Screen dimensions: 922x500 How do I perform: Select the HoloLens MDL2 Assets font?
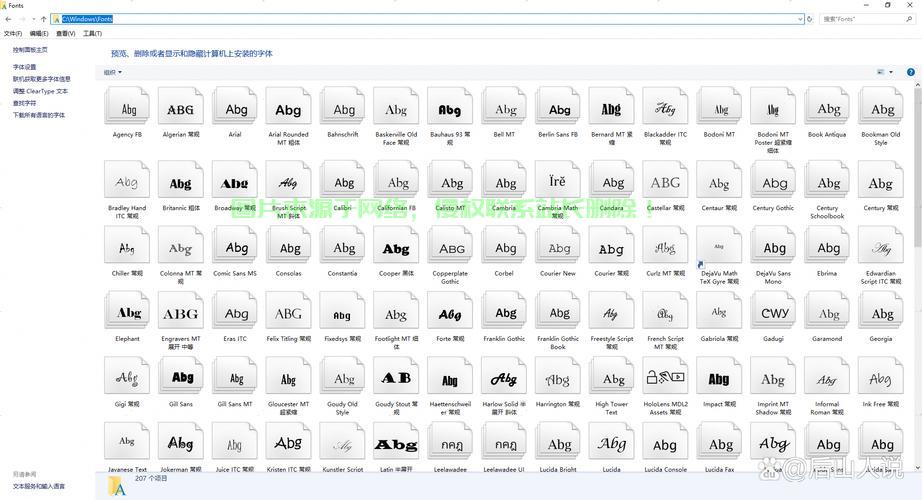[x=665, y=376]
